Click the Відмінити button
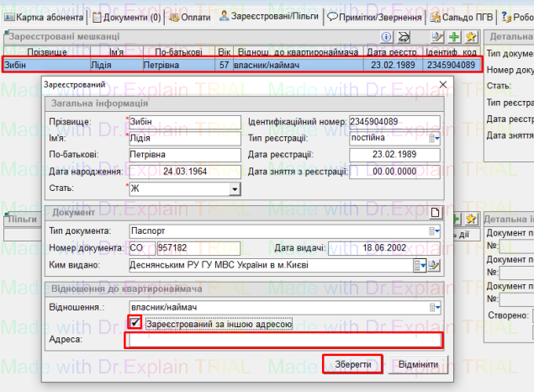Viewport: 534px width, 392px height. click(x=417, y=364)
